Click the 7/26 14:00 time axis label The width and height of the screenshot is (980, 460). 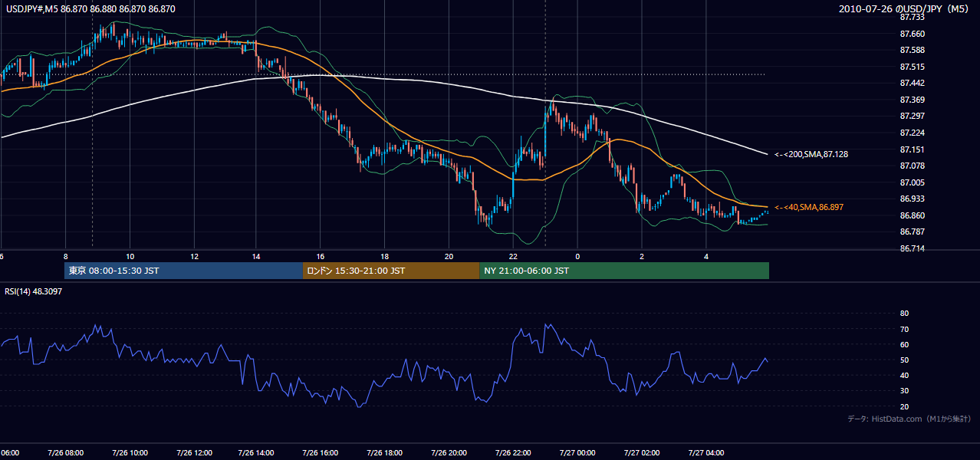257,452
